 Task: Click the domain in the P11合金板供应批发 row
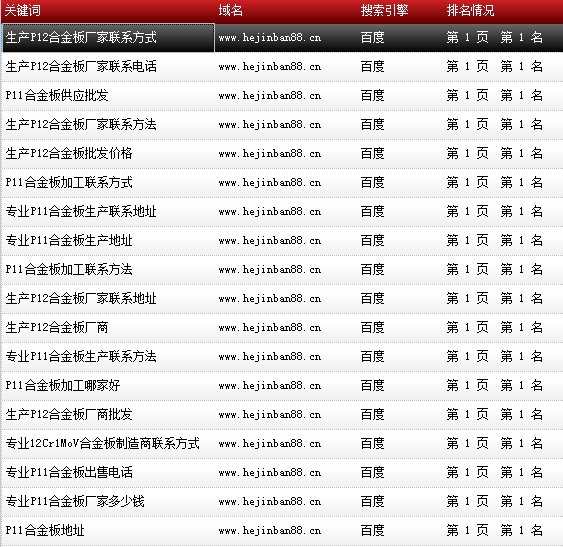tap(270, 96)
